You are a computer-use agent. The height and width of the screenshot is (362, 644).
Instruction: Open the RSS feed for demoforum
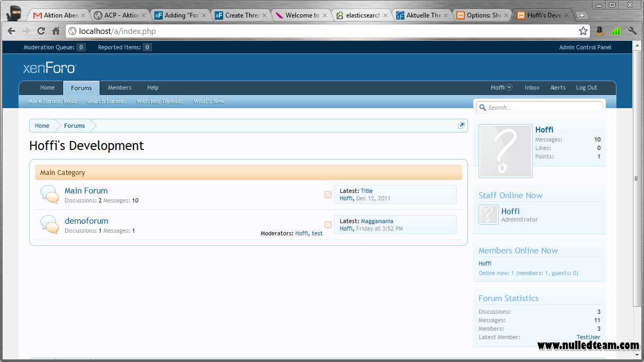tap(328, 225)
